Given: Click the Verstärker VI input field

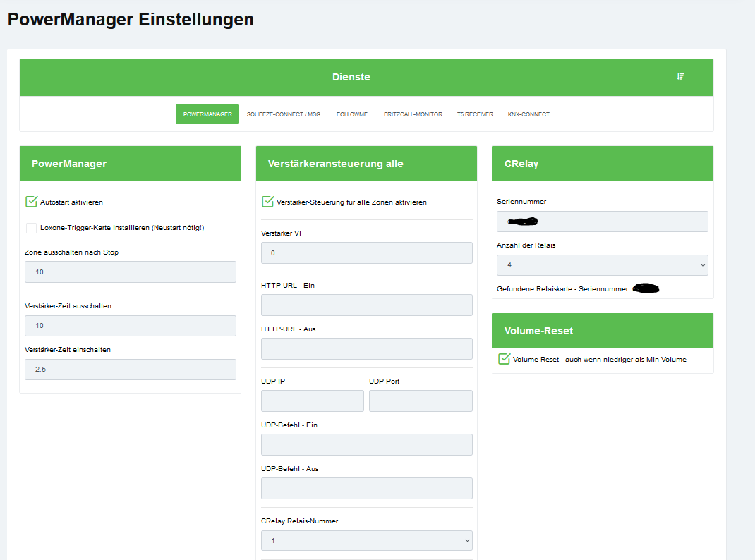Looking at the screenshot, I should tap(366, 253).
